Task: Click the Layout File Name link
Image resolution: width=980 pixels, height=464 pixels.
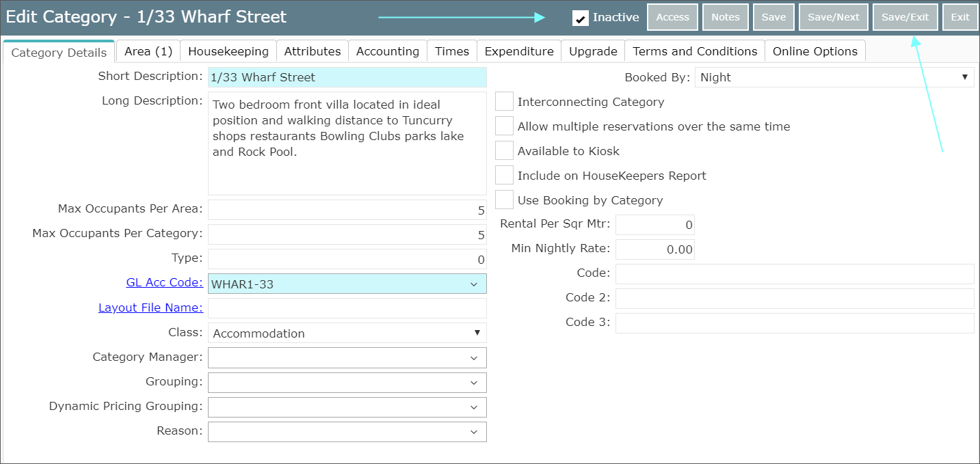Action: [x=150, y=308]
